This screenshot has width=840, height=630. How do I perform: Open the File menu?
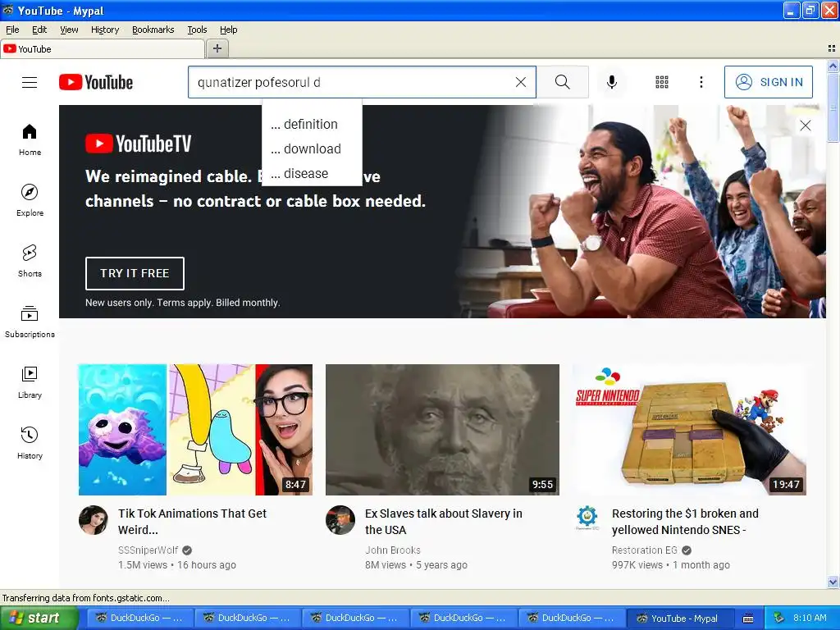tap(12, 30)
